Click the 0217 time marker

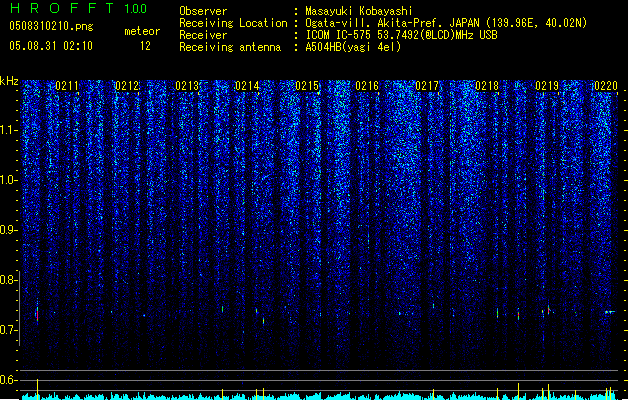pyautogui.click(x=427, y=86)
